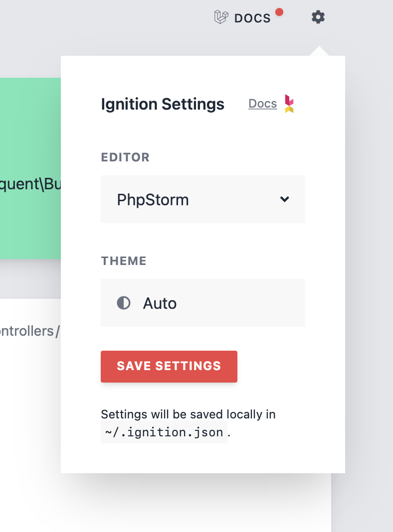The height and width of the screenshot is (532, 393).
Task: Click the Save Settings button
Action: (169, 367)
